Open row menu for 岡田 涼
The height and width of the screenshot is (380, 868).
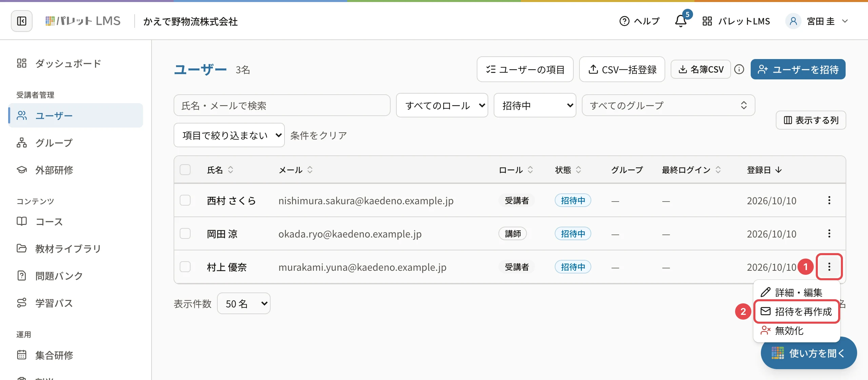(x=829, y=233)
